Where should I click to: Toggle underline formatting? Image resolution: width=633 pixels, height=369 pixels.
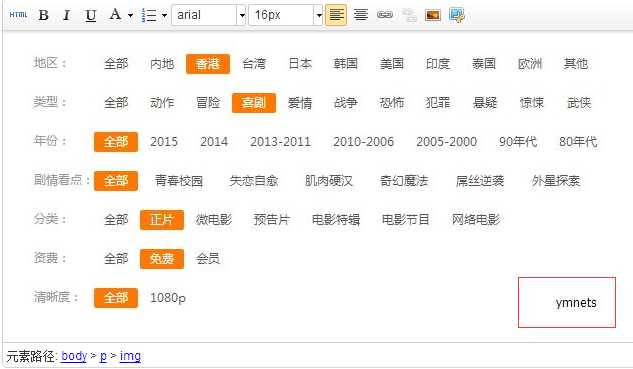91,15
